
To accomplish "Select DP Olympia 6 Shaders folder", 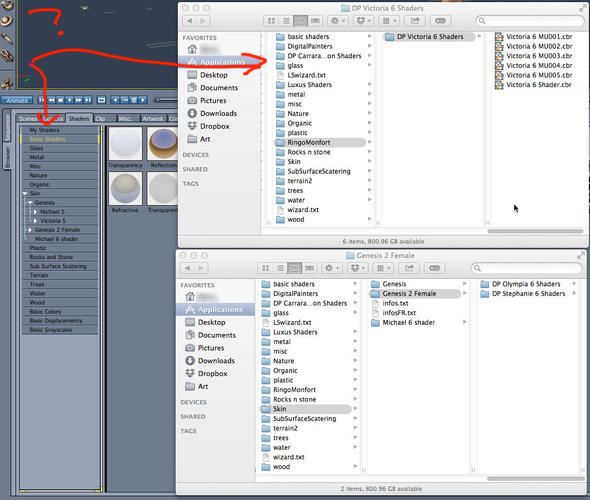I will click(526, 284).
